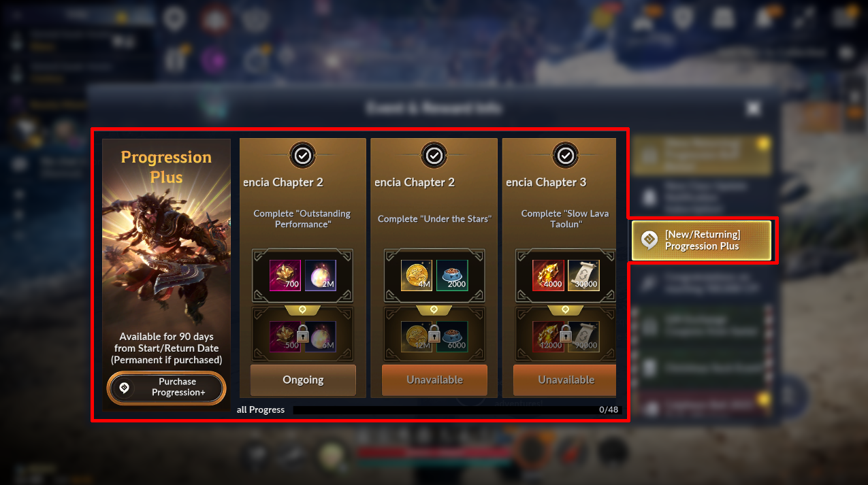Open the [New/Returning] Progression Plus tab
The image size is (868, 485).
click(701, 240)
